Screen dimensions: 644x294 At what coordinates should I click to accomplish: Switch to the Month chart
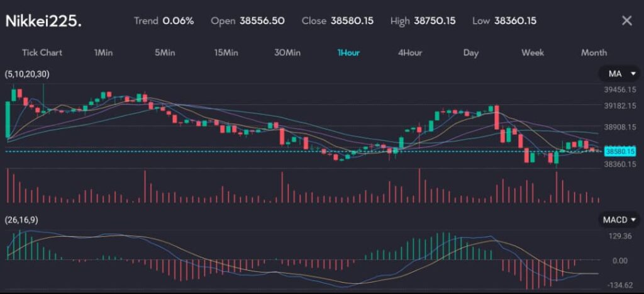pos(594,52)
